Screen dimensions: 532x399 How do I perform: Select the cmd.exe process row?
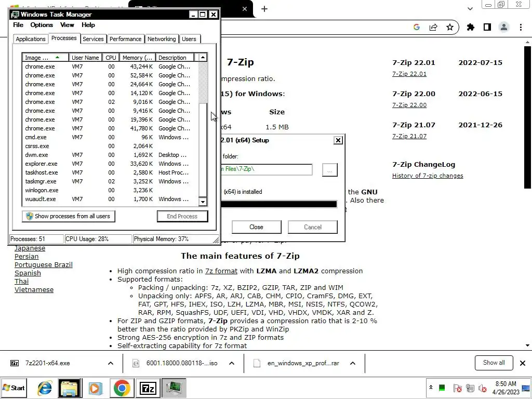(110, 137)
